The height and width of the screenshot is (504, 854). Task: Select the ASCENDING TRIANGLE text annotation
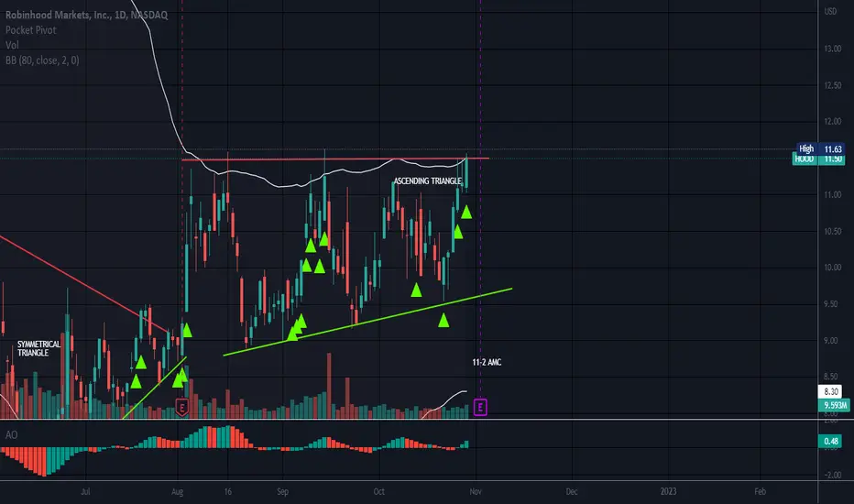tap(428, 181)
